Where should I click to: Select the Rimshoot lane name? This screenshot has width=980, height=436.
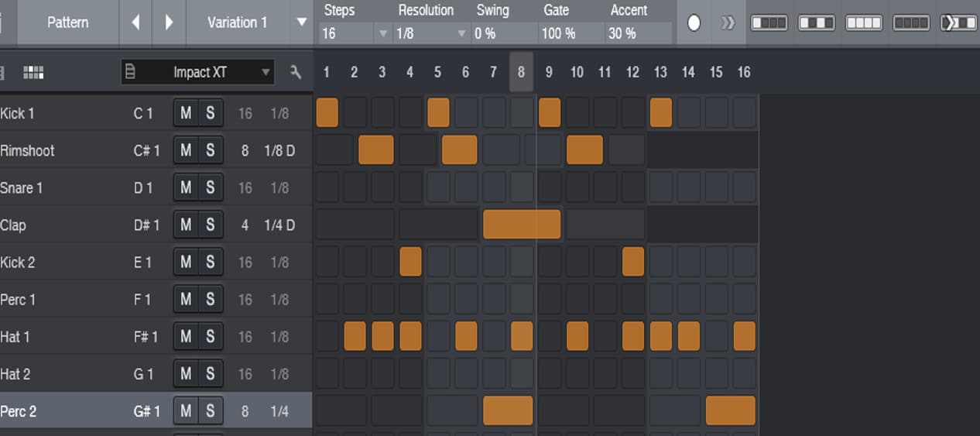[27, 150]
